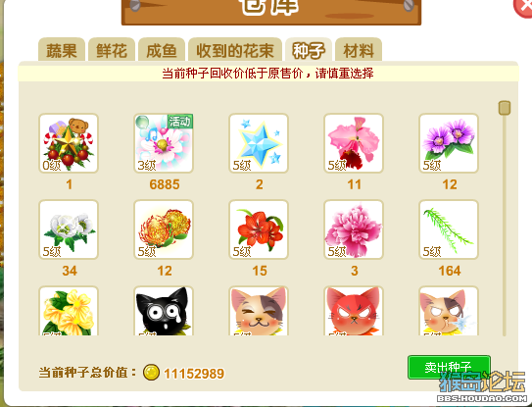The height and width of the screenshot is (407, 532).
Task: Select the crying black cat seed
Action: [164, 311]
